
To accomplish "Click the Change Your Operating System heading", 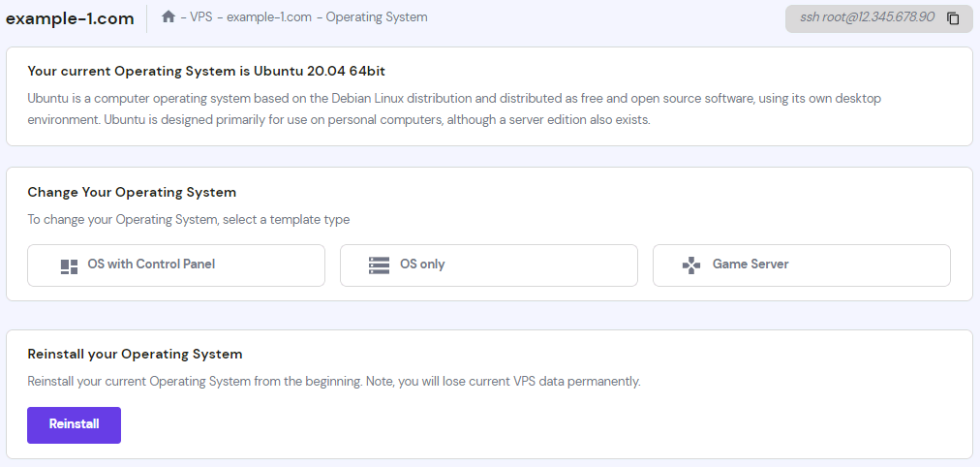I will pos(132,192).
